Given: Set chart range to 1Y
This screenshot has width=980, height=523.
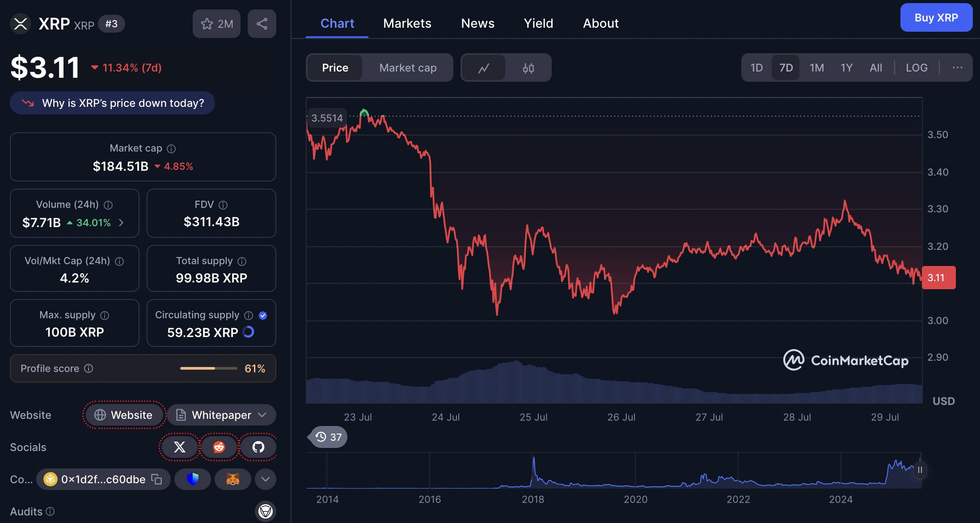Looking at the screenshot, I should 846,68.
